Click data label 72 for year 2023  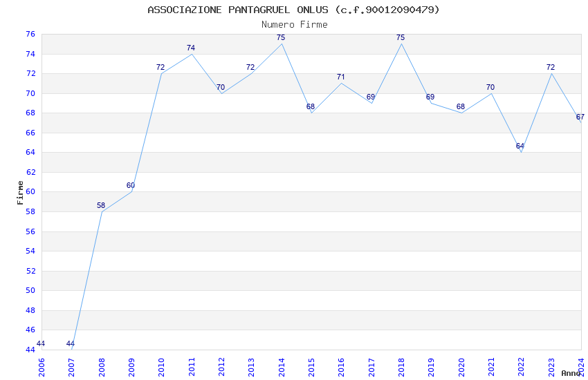tap(551, 67)
